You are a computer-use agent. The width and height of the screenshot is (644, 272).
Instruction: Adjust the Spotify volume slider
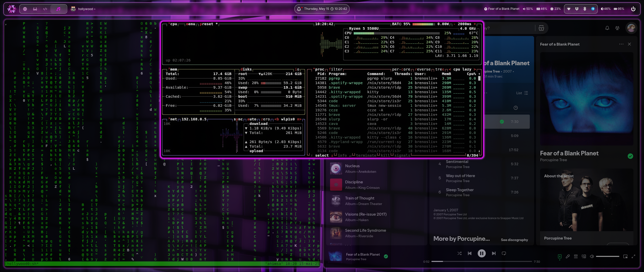pos(608,256)
